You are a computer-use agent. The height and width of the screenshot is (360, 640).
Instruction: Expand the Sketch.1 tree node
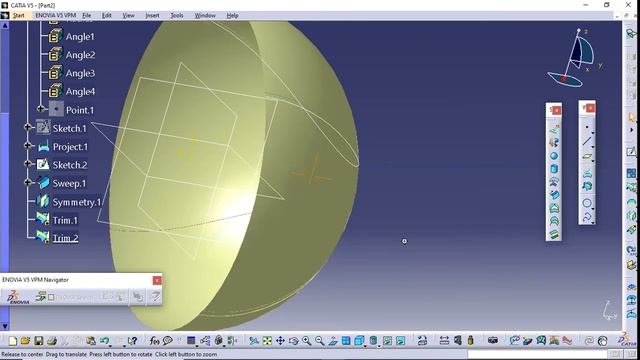pos(27,127)
